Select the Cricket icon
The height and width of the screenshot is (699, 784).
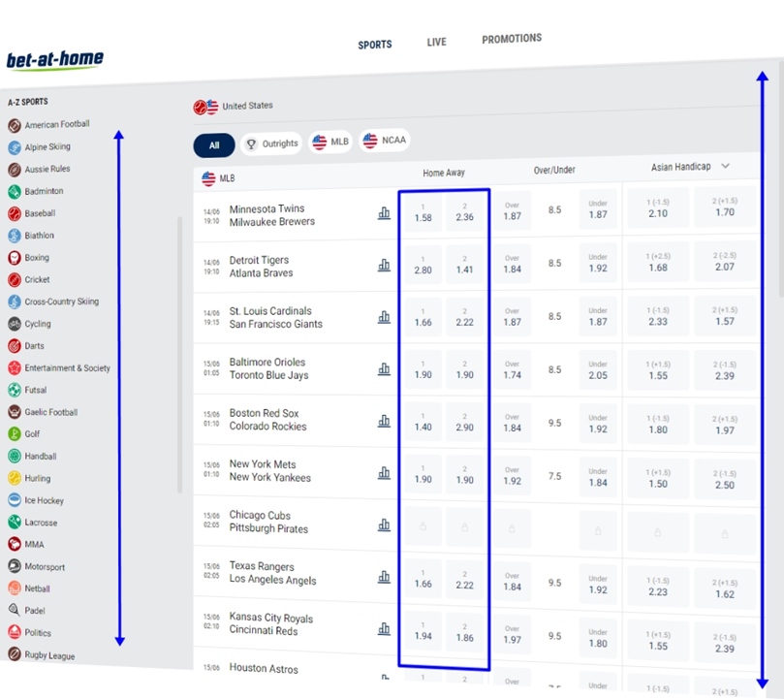pos(15,280)
